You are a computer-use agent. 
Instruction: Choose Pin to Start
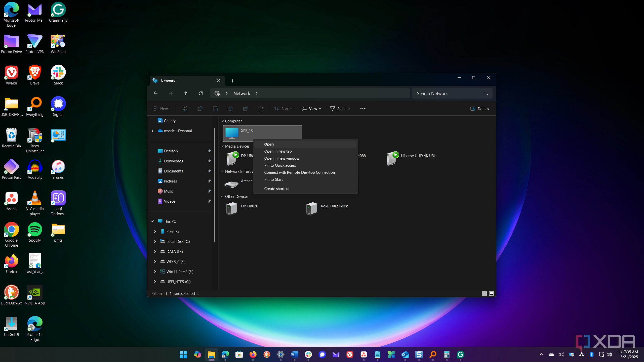pyautogui.click(x=305, y=179)
